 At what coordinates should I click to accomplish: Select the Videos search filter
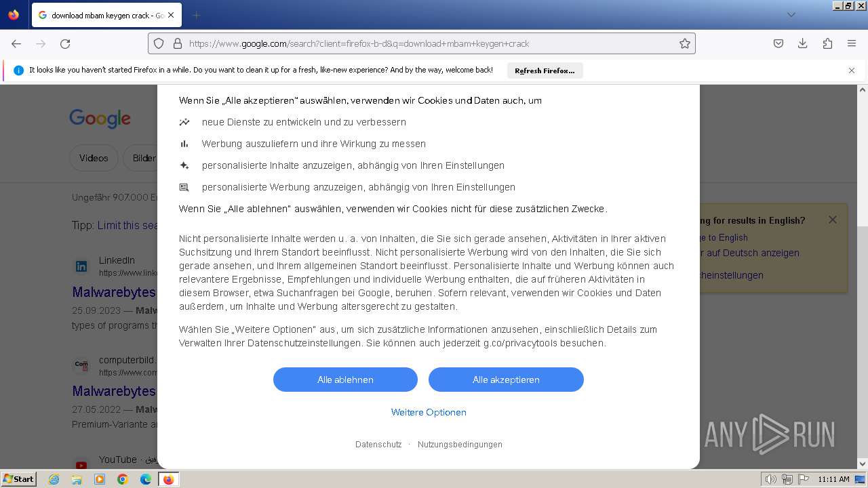pos(94,158)
